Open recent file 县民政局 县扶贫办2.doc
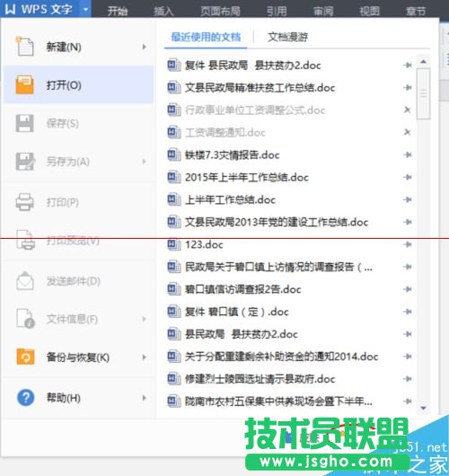Image resolution: width=449 pixels, height=476 pixels. (x=242, y=334)
